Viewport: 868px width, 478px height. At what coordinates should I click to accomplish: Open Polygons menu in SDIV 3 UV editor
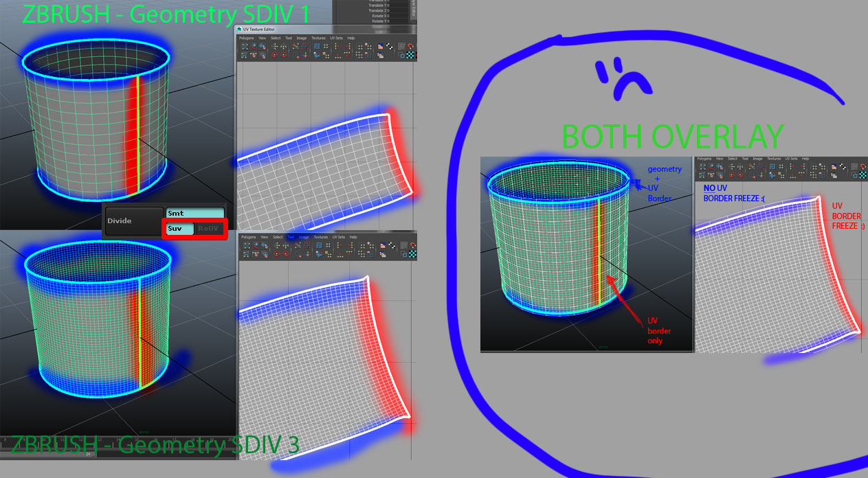pos(249,237)
